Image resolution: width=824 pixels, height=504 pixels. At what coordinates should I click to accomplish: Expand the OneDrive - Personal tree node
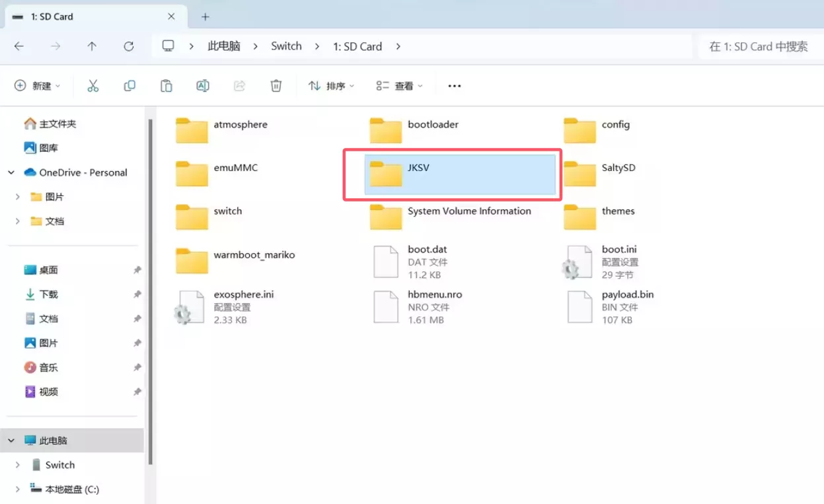click(11, 172)
